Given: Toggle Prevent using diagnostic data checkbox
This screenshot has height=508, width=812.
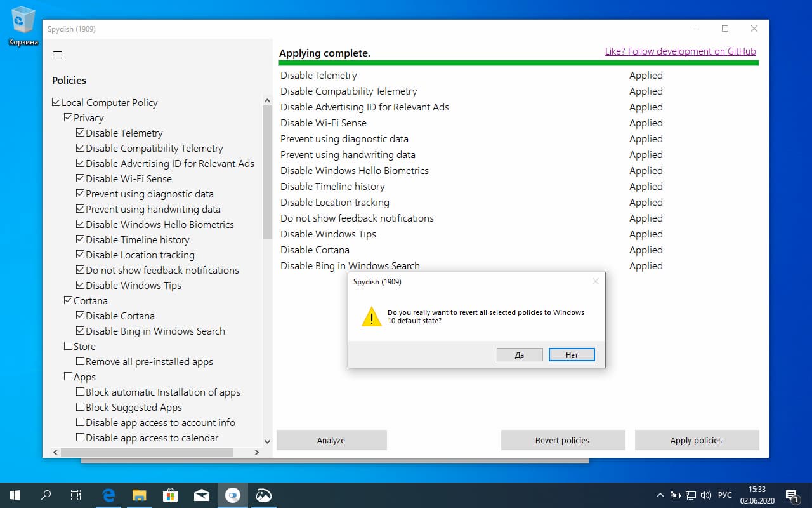Looking at the screenshot, I should click(81, 194).
